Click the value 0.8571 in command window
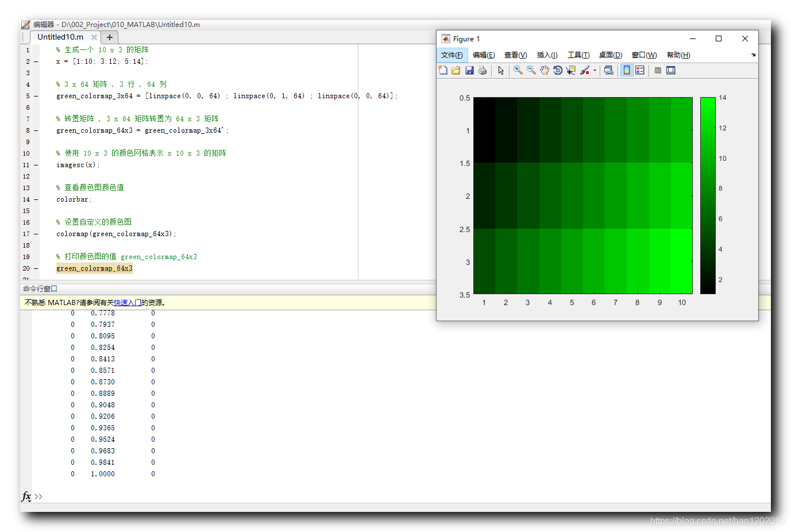Screen dimensions: 791x532 (x=103, y=371)
